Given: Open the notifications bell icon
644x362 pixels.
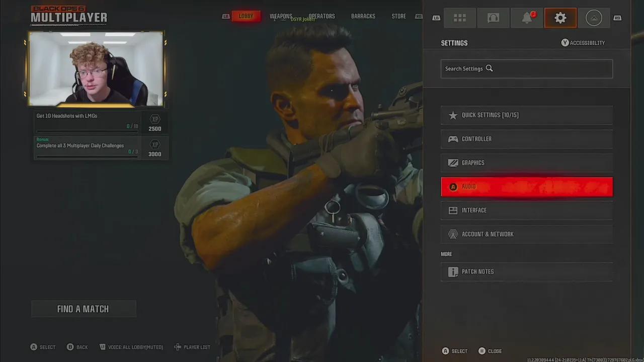Looking at the screenshot, I should (x=527, y=18).
